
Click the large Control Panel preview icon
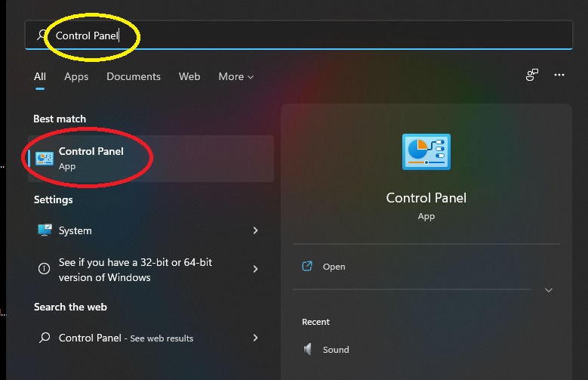(x=426, y=152)
